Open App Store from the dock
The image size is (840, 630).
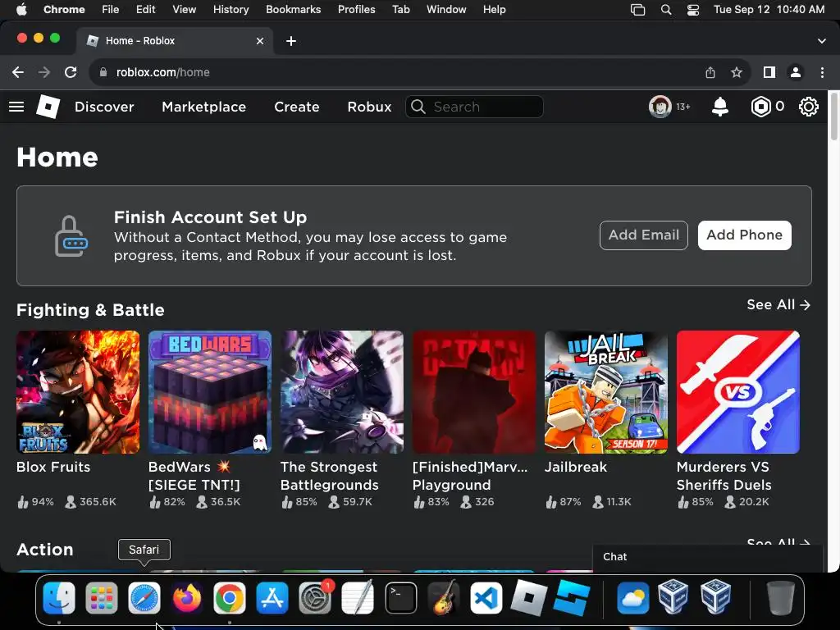tap(272, 597)
